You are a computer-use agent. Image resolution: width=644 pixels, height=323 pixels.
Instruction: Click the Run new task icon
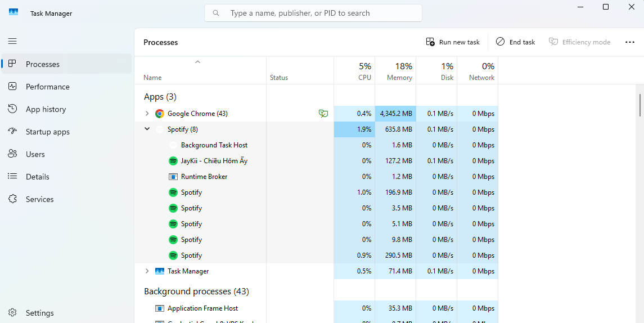pyautogui.click(x=430, y=42)
